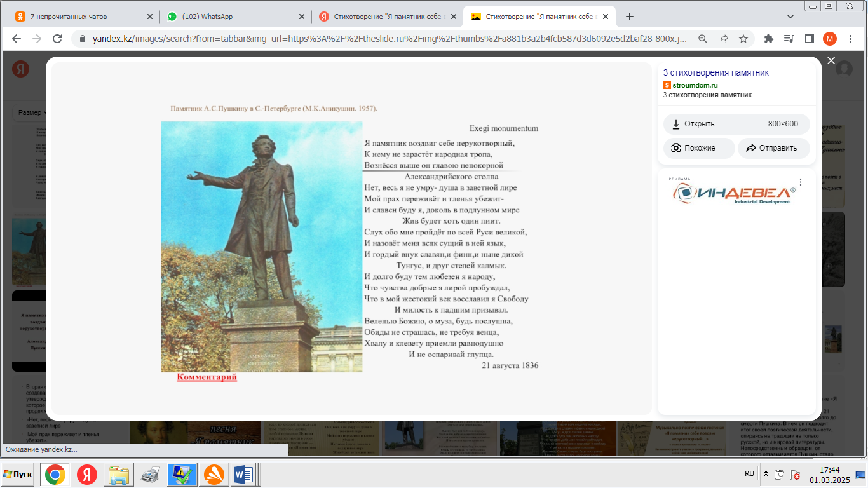Click the URL address bar

coord(389,39)
